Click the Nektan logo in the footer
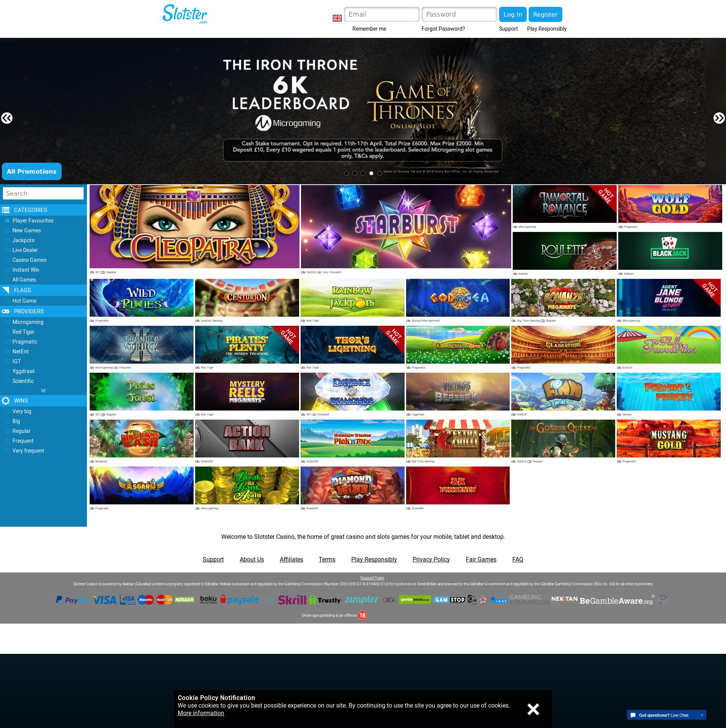Screen dimensions: 726x728 pos(564,599)
